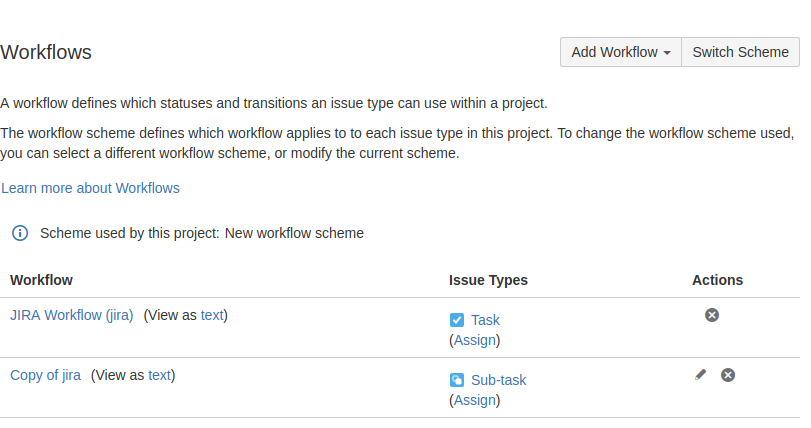Click the Sub-task issue type icon

click(457, 380)
